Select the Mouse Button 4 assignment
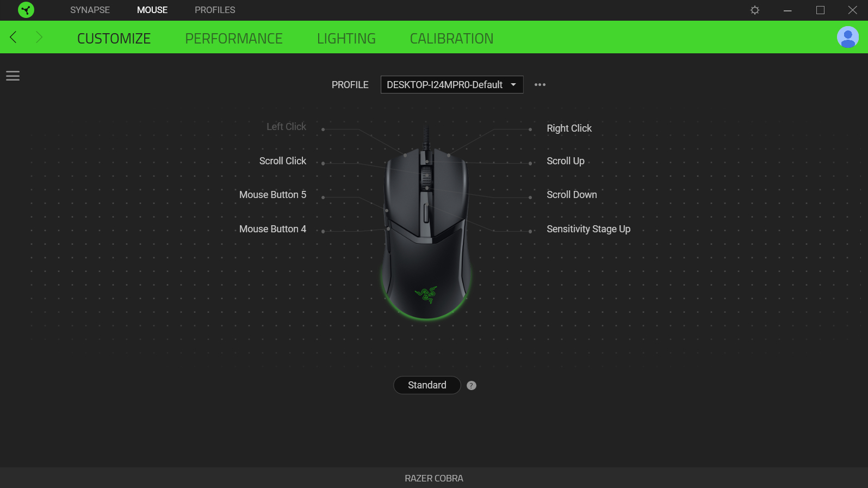Screen dimensions: 868x488 pyautogui.click(x=272, y=229)
